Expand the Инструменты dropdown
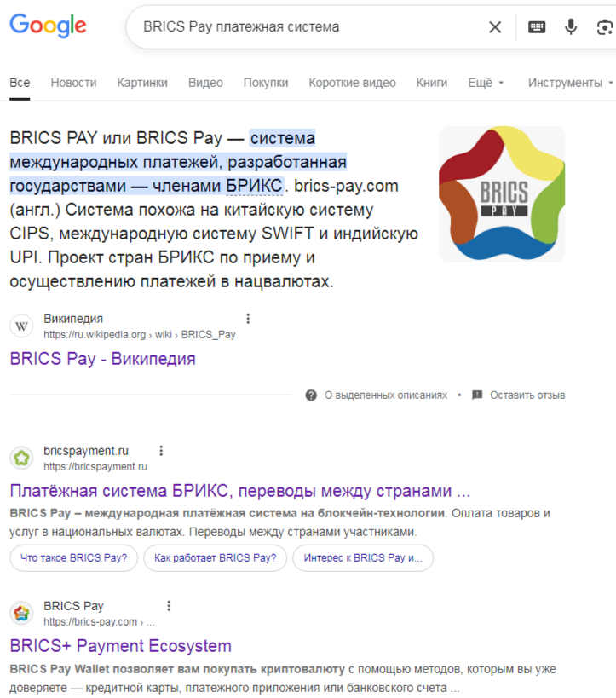The width and height of the screenshot is (616, 698). (571, 83)
